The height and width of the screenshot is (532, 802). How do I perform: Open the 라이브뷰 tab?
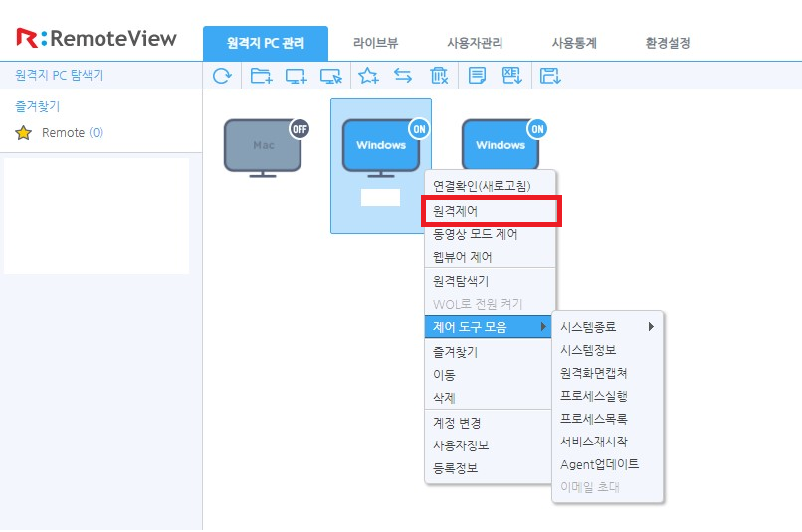(x=375, y=43)
